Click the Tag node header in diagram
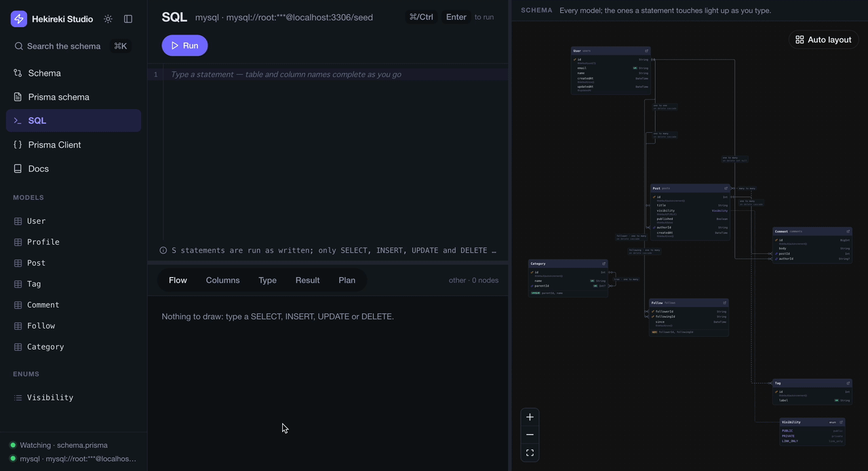This screenshot has height=471, width=868. click(812, 383)
